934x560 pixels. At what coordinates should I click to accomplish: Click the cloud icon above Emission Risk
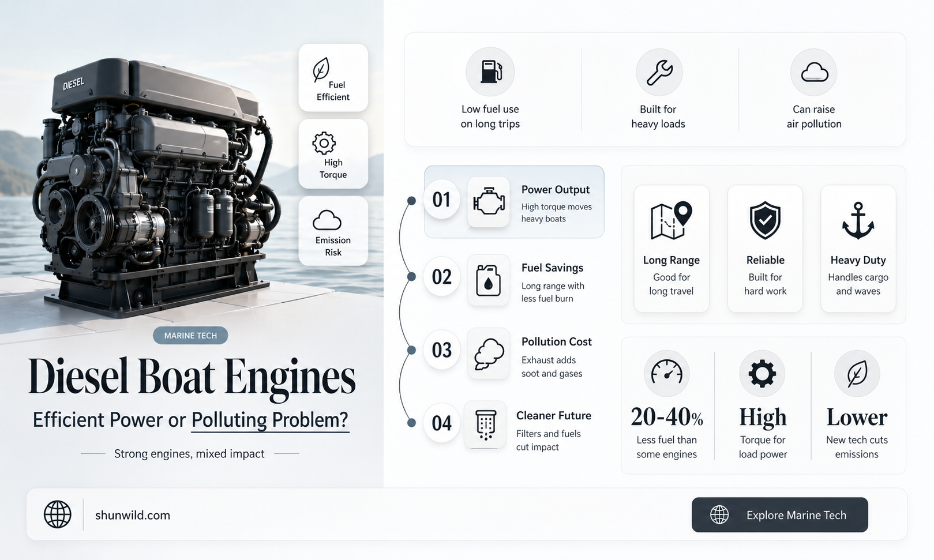[x=327, y=220]
